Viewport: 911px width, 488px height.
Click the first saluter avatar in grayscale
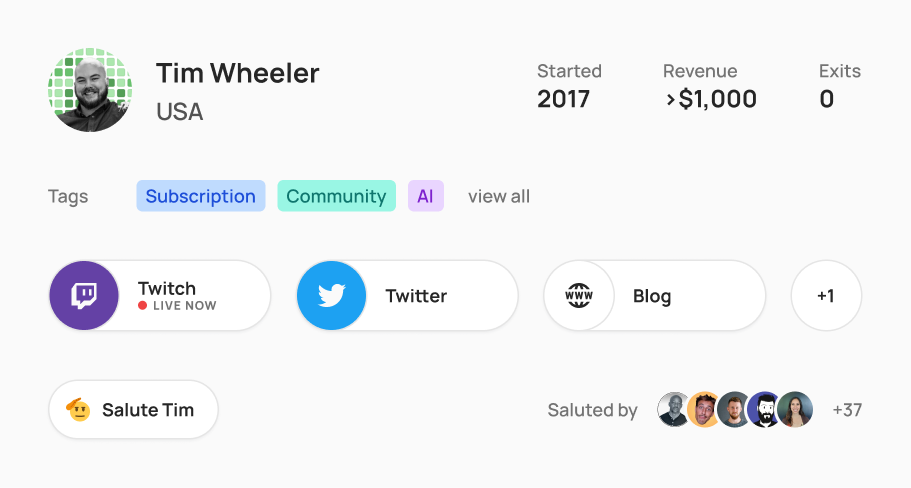click(673, 410)
